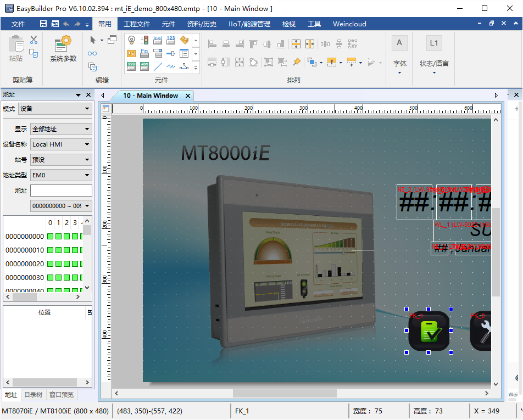Viewport: 523px width, 420px height.
Task: Open the 模式 mode dropdown
Action: point(55,109)
